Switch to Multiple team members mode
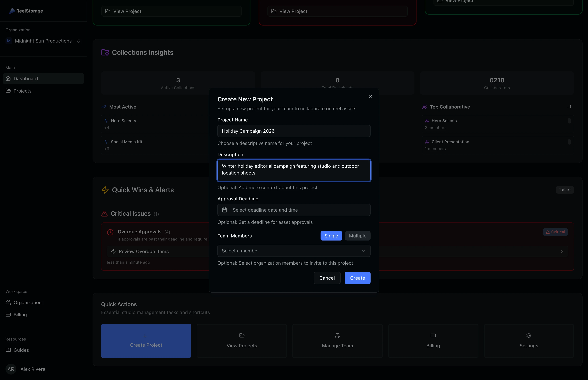The width and height of the screenshot is (588, 380). tap(357, 236)
